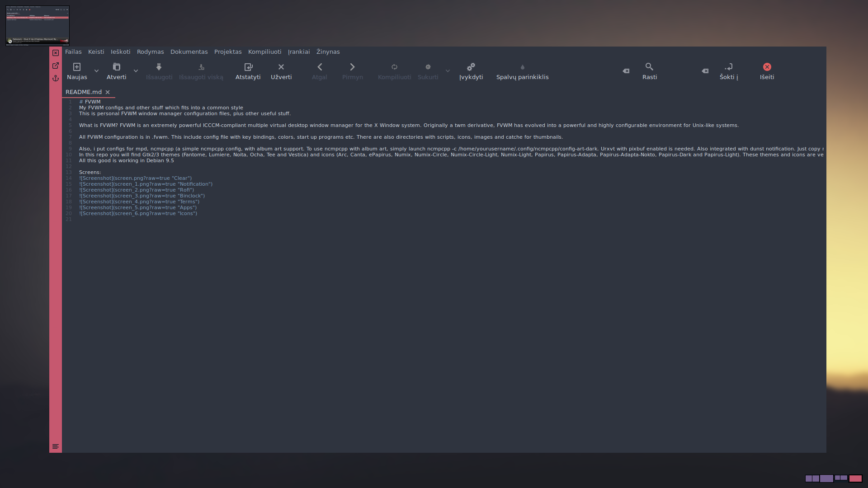868x488 pixels.
Task: Click the Šokti į goto-line icon
Action: pyautogui.click(x=728, y=67)
